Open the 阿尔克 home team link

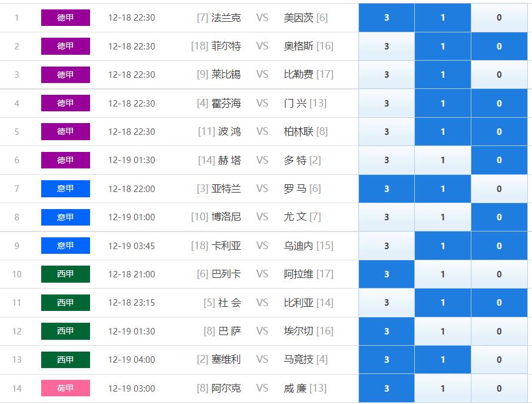tap(226, 388)
